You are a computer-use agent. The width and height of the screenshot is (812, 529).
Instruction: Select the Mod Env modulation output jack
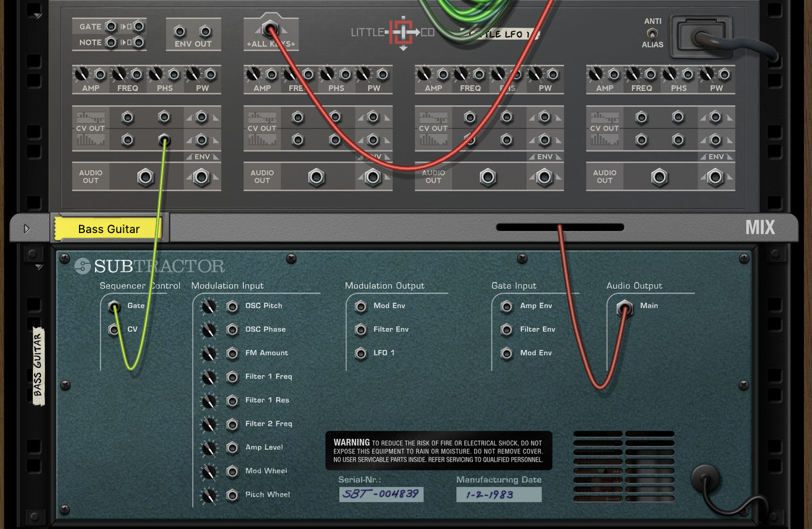click(x=361, y=306)
